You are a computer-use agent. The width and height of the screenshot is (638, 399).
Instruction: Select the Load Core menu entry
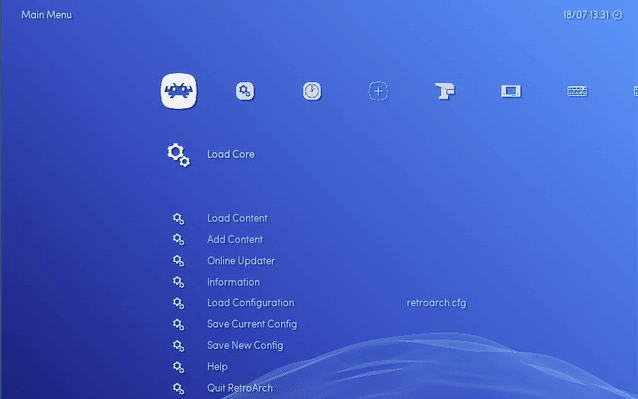coord(231,154)
